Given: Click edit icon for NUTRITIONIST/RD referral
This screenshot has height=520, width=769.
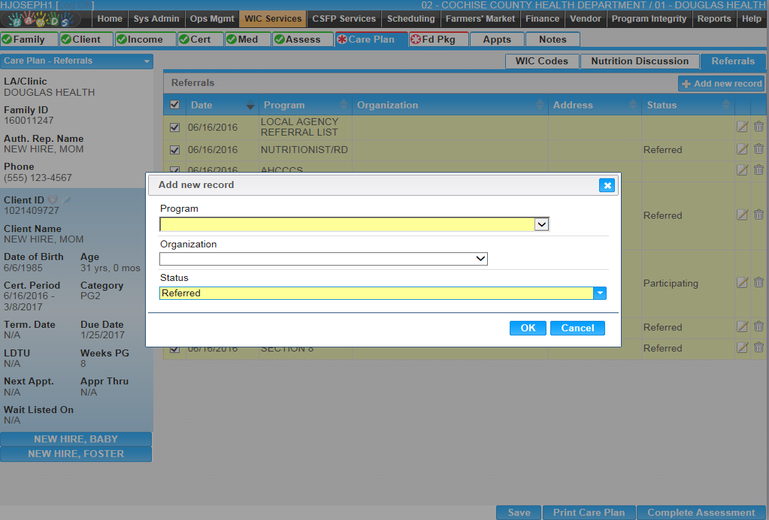Looking at the screenshot, I should [742, 149].
